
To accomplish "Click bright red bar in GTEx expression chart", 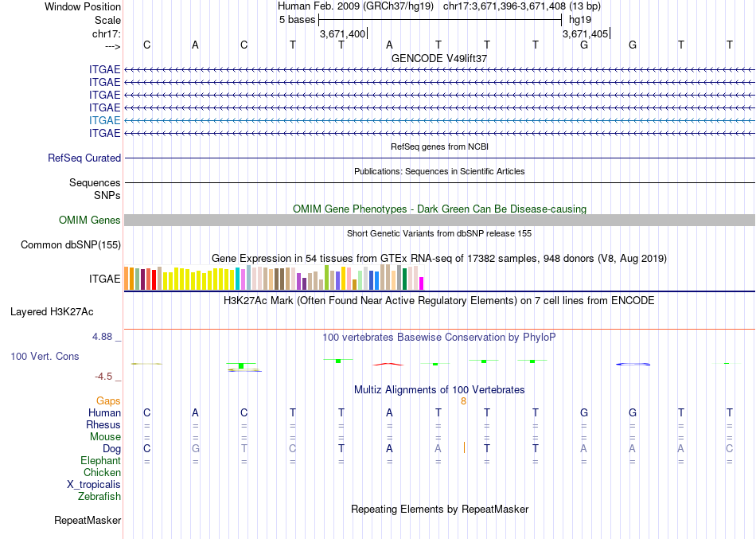I will tap(154, 279).
